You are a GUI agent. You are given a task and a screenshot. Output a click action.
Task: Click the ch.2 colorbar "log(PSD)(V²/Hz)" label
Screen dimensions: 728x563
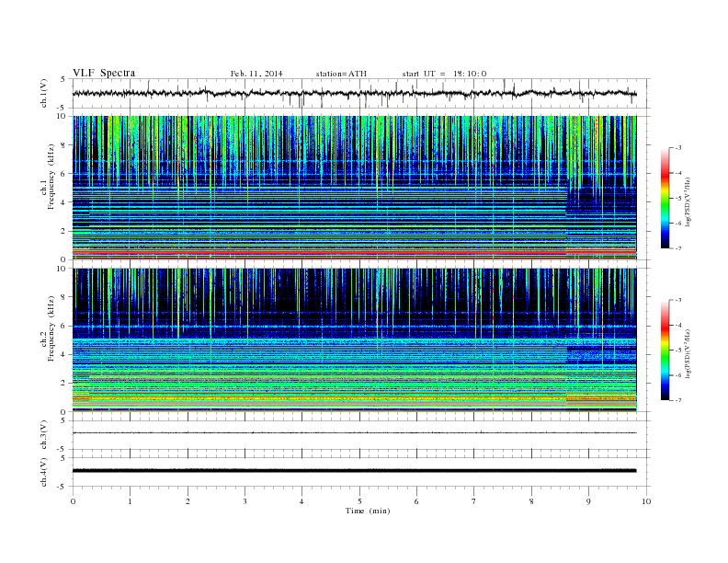click(x=688, y=353)
